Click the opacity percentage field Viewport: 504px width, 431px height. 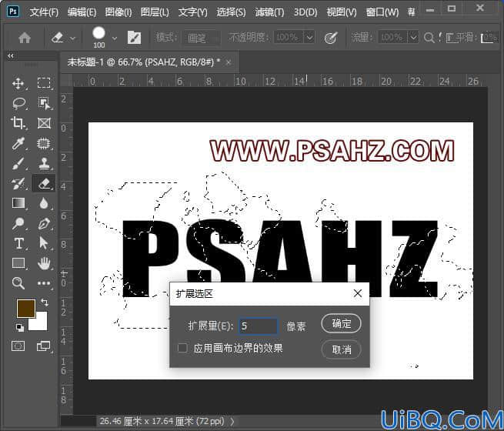[x=289, y=38]
